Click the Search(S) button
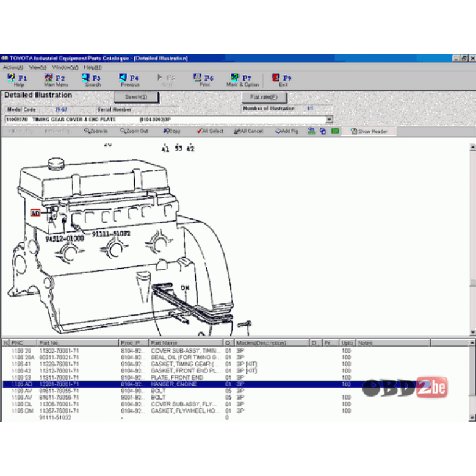This screenshot has width=476, height=476. pos(136,97)
